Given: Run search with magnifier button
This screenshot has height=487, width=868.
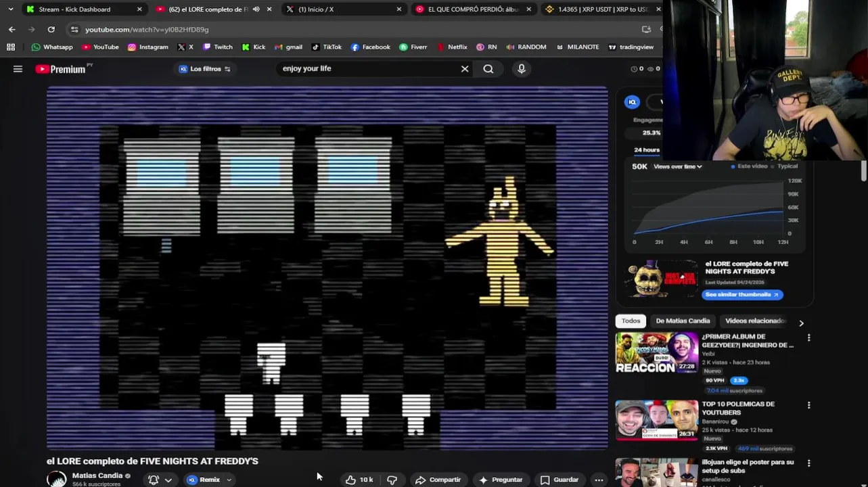Looking at the screenshot, I should 488,68.
